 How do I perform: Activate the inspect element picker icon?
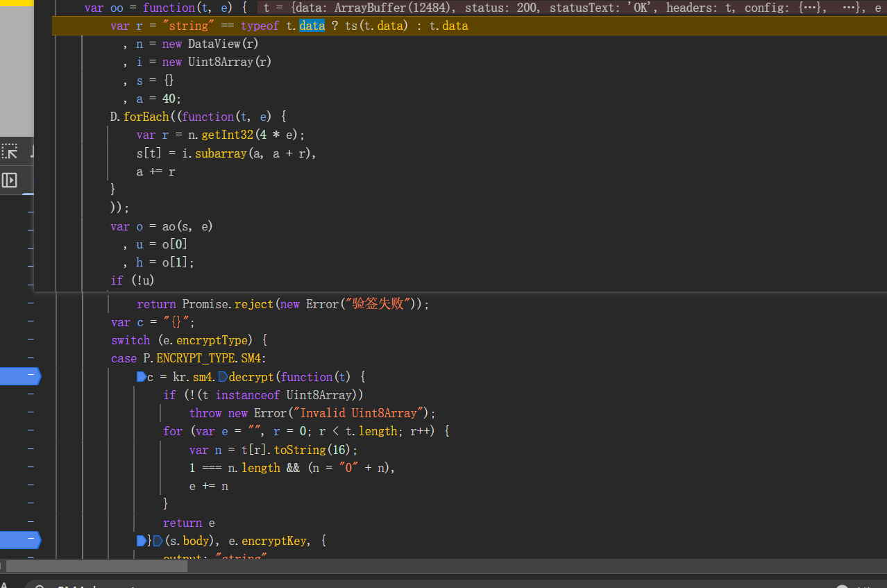9,151
